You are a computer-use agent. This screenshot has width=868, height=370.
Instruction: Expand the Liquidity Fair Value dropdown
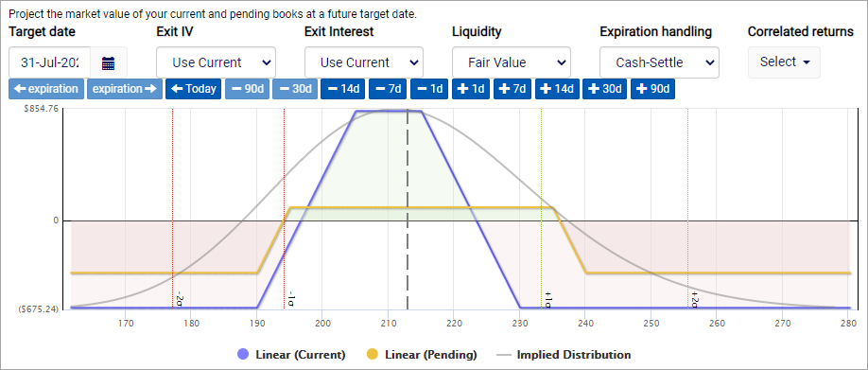click(x=512, y=62)
